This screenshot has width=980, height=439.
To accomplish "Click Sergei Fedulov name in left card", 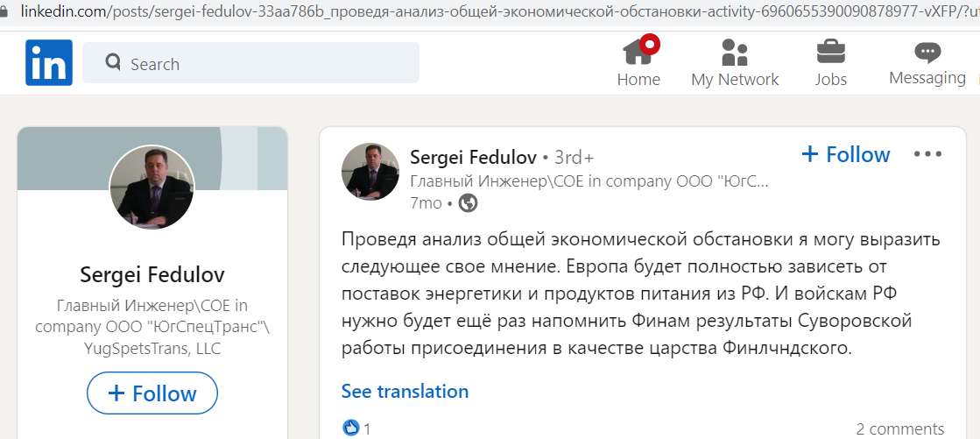I will pos(152,274).
